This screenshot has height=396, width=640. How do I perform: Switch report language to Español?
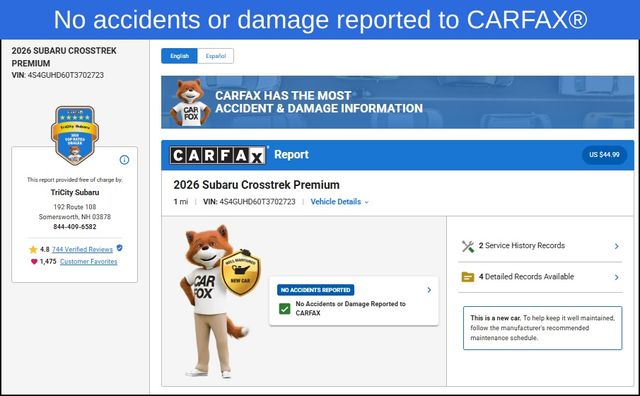216,56
